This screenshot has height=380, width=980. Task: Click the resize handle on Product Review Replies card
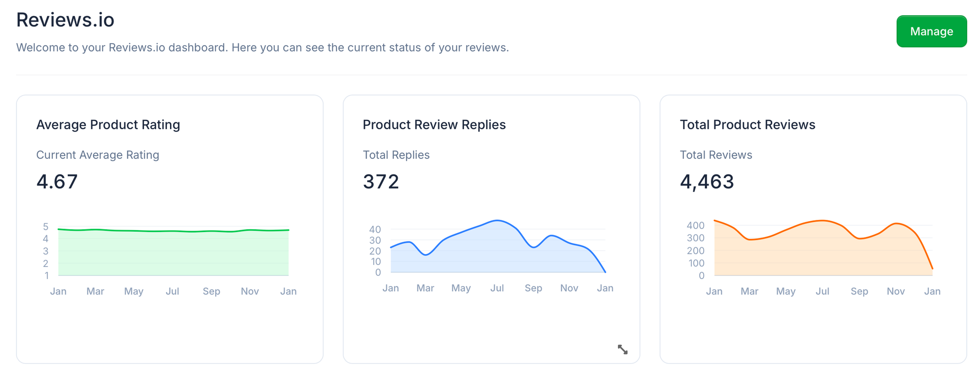point(622,349)
